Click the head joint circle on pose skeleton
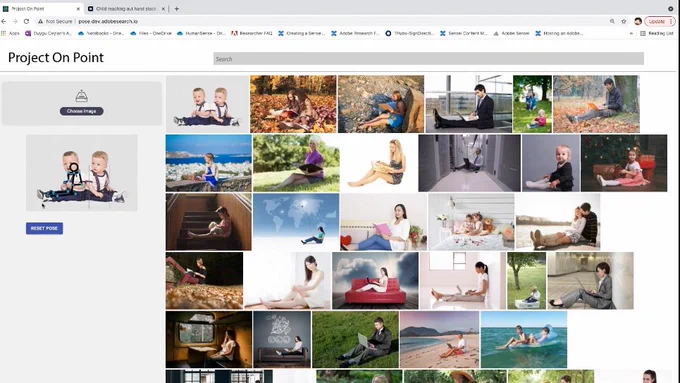The height and width of the screenshot is (383, 680). coord(74,167)
